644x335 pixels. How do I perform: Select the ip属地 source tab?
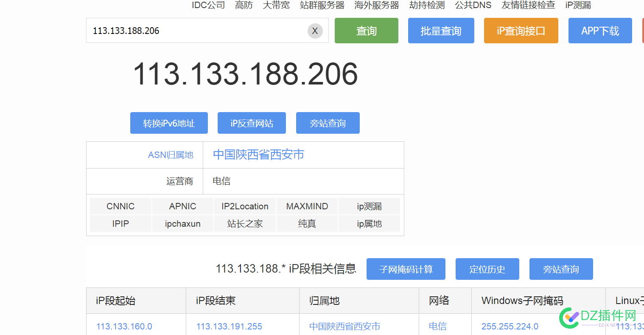click(x=369, y=224)
